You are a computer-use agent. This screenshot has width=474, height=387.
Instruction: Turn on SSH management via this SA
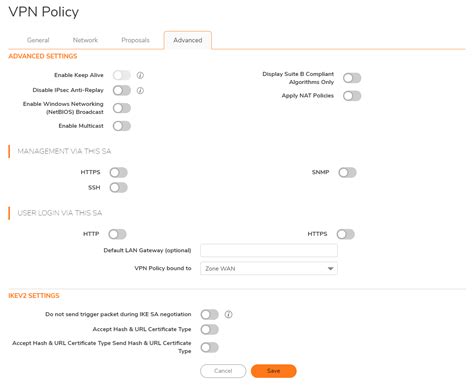(x=119, y=188)
